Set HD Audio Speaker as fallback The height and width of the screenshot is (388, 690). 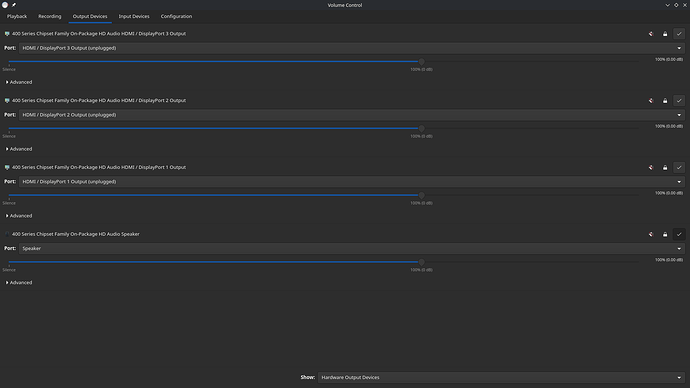(x=679, y=234)
